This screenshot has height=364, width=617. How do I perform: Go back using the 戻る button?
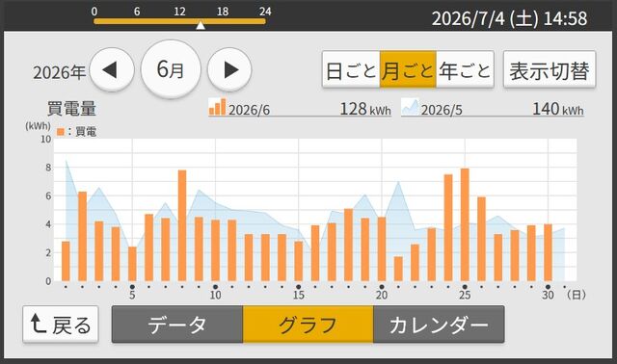click(x=61, y=325)
